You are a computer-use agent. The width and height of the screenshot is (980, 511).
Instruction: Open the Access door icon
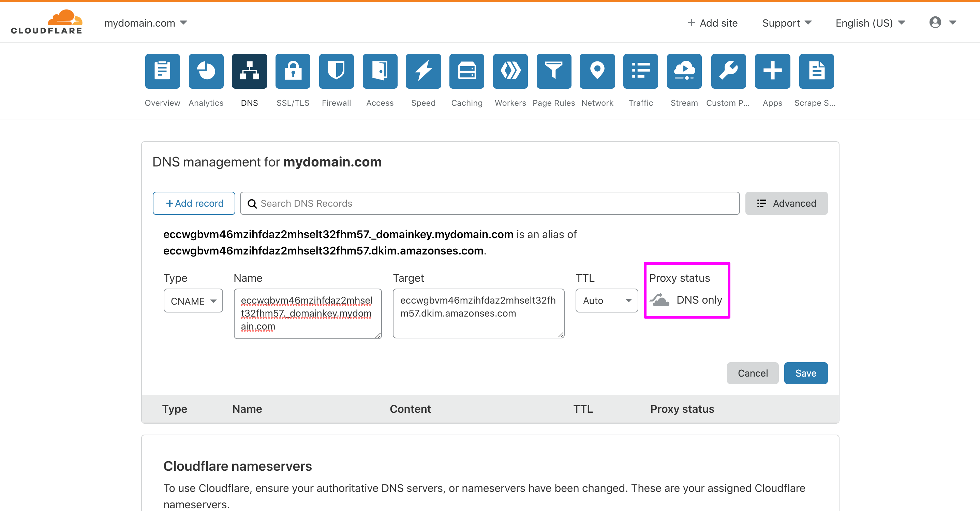(x=380, y=71)
